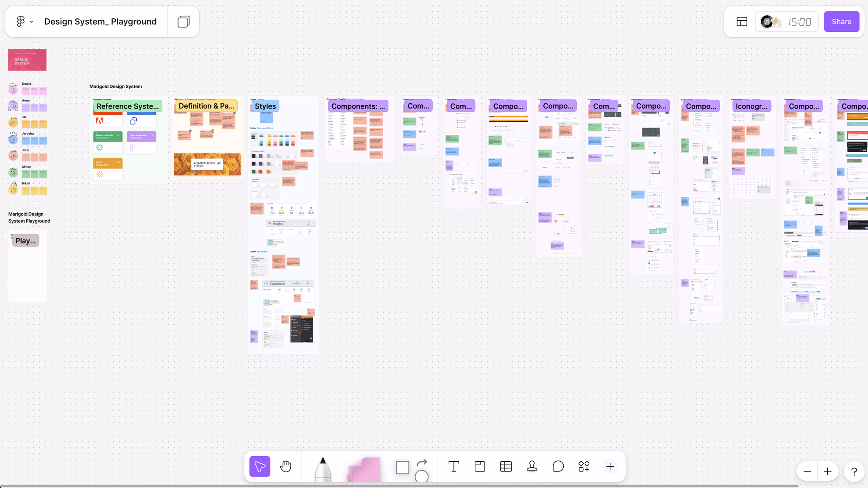The width and height of the screenshot is (868, 488).
Task: Select the Definition & Pa... section label
Action: tap(206, 106)
